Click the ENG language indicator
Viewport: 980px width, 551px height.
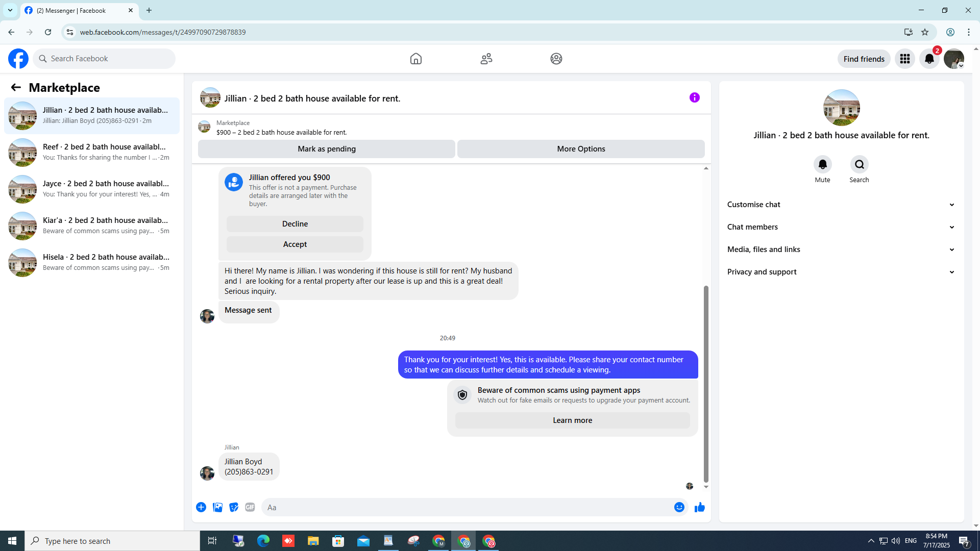(x=911, y=541)
